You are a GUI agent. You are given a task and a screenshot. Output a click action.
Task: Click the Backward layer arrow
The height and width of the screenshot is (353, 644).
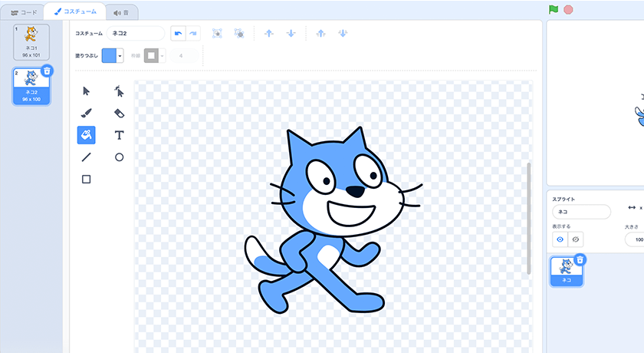point(291,33)
